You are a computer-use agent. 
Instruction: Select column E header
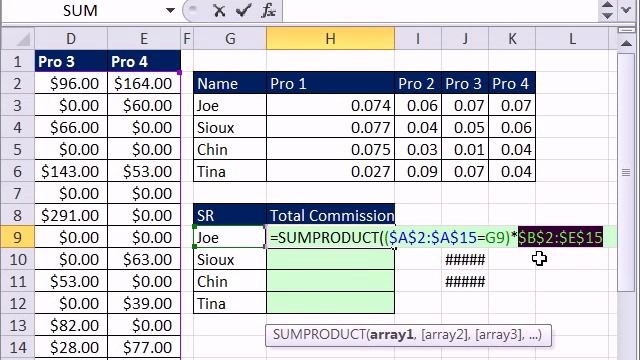click(x=144, y=39)
